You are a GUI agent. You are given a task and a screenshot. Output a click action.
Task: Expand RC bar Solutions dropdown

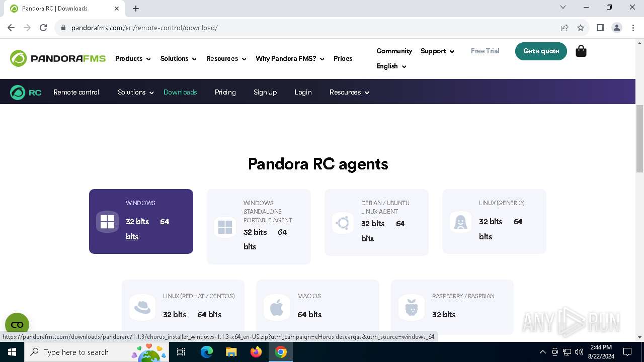(135, 93)
